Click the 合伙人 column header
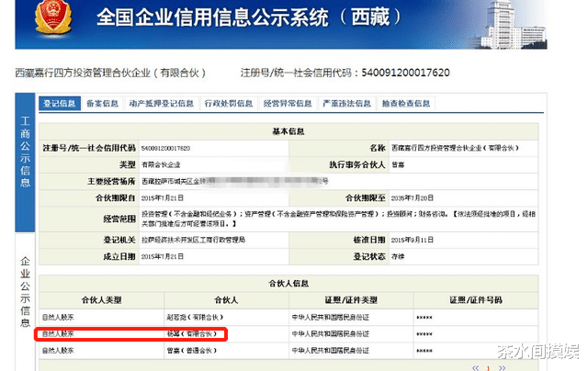 pos(226,300)
